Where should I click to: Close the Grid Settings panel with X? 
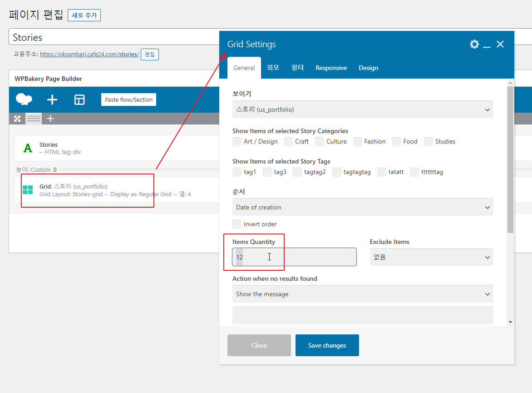click(x=500, y=44)
